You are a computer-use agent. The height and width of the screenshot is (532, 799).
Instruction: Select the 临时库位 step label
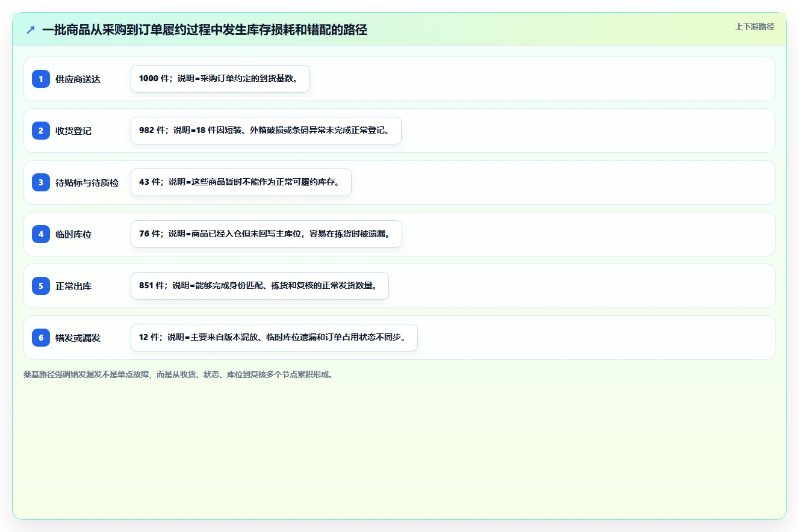pyautogui.click(x=73, y=234)
